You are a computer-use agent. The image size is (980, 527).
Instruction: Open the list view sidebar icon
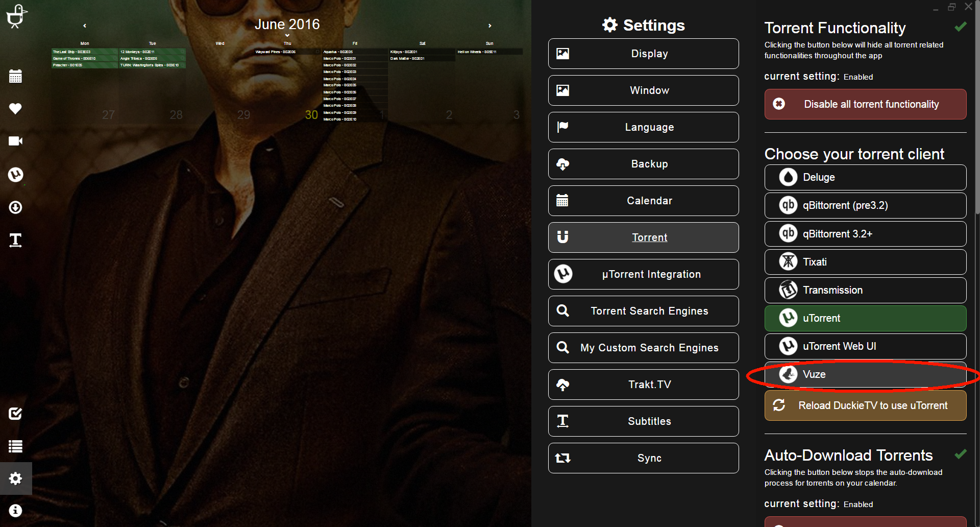(x=15, y=446)
